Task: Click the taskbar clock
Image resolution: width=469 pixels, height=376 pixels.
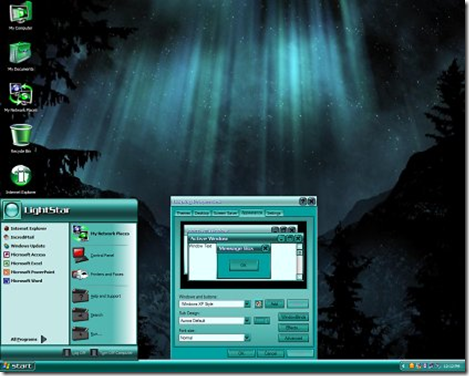Action: click(x=453, y=366)
